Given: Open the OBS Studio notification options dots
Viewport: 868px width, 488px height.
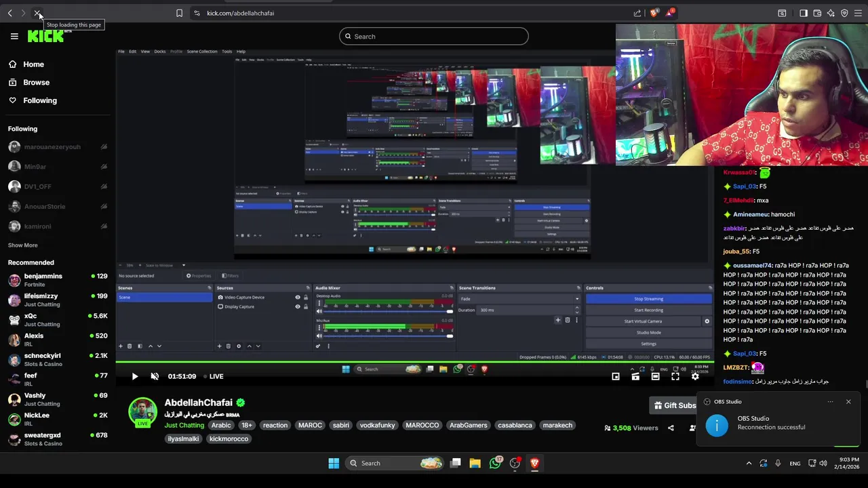Looking at the screenshot, I should point(830,402).
